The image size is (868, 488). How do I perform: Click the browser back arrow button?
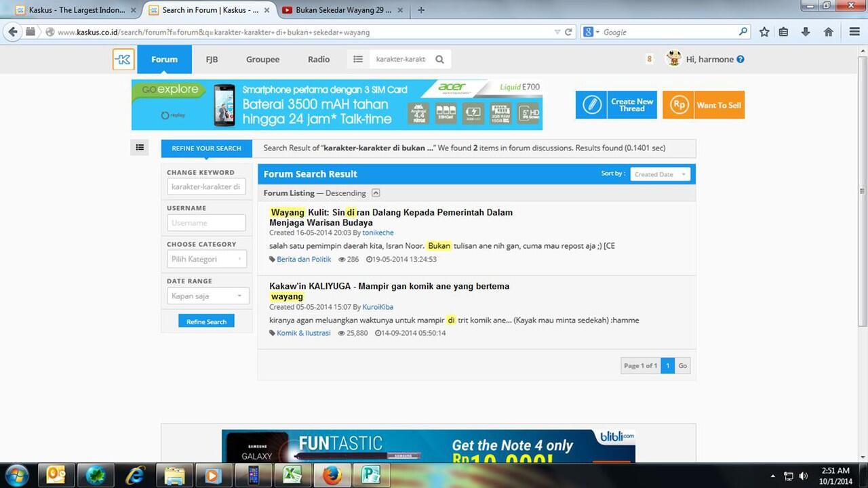click(12, 32)
